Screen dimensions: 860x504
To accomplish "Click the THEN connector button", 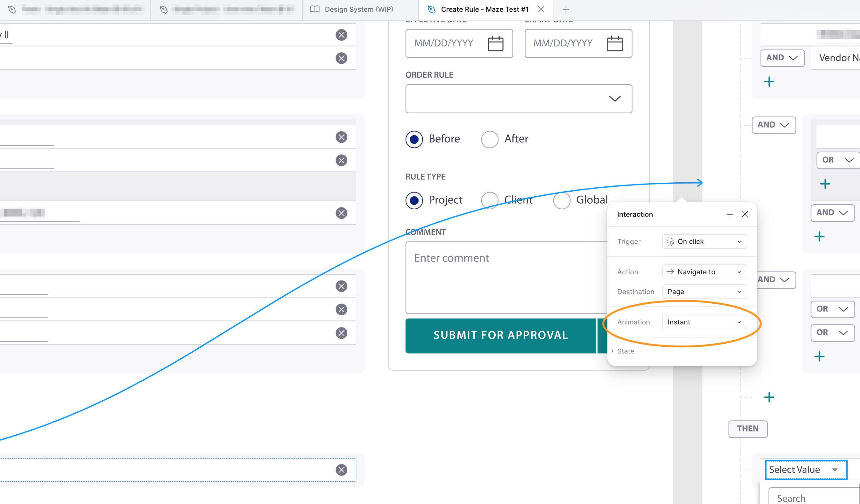I will point(748,429).
